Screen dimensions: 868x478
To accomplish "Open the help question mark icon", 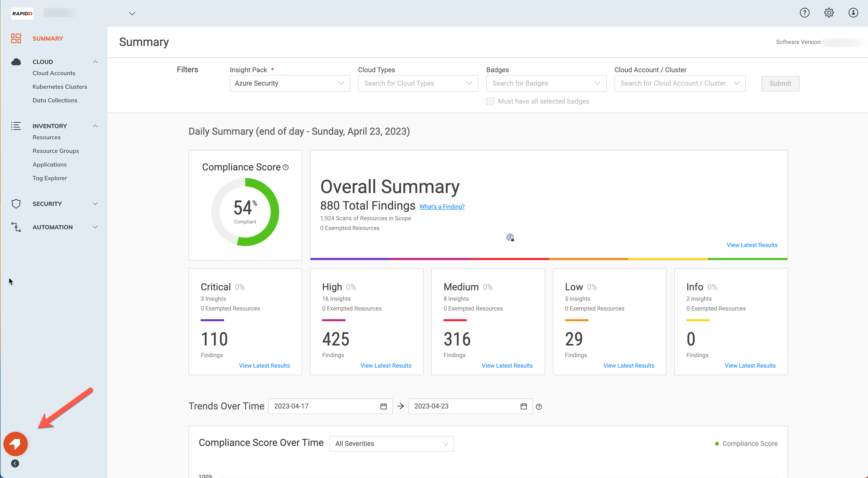I will [804, 13].
